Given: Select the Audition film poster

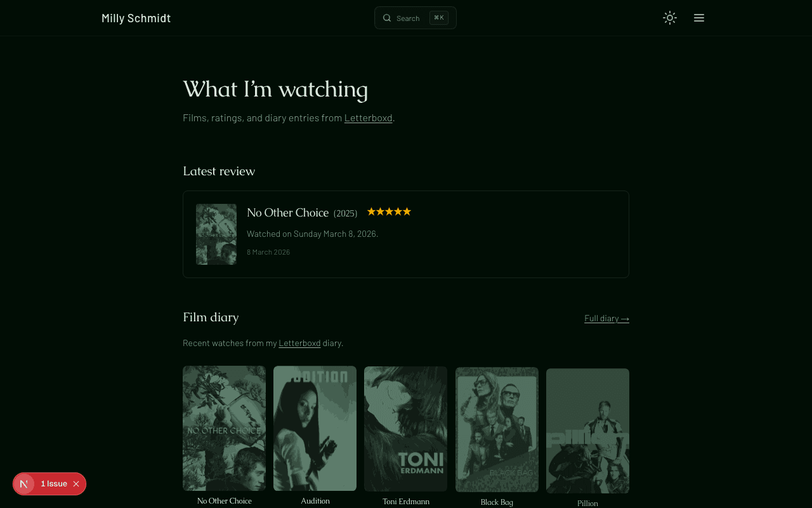Looking at the screenshot, I should [315, 428].
